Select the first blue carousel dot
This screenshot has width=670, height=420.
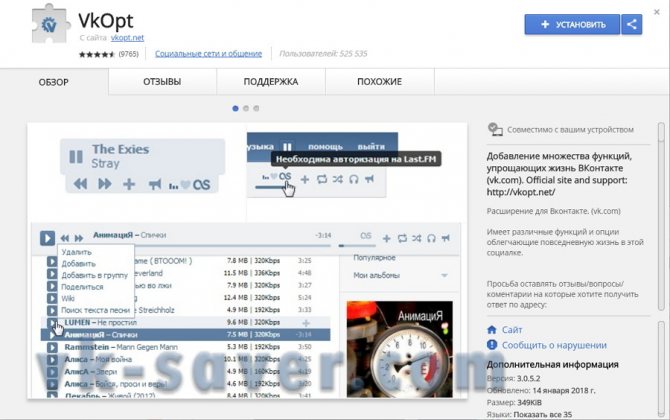(235, 109)
